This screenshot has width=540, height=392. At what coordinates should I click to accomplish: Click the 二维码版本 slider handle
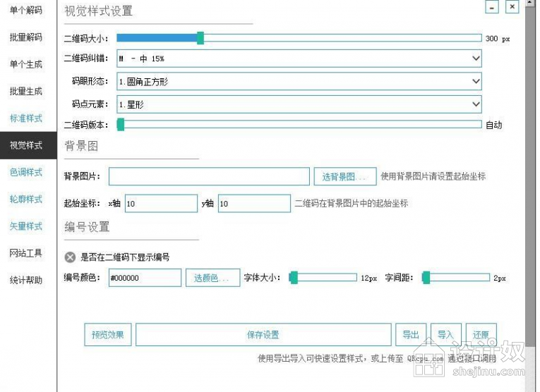pyautogui.click(x=121, y=125)
